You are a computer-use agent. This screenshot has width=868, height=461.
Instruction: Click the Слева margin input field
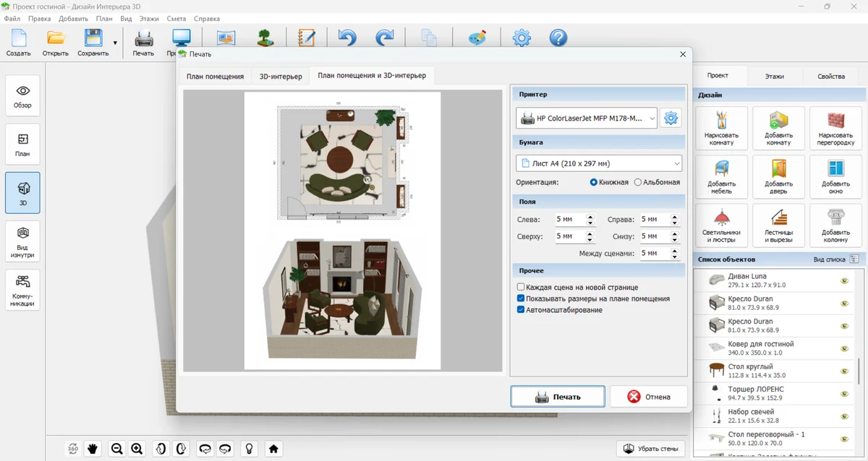pos(569,219)
